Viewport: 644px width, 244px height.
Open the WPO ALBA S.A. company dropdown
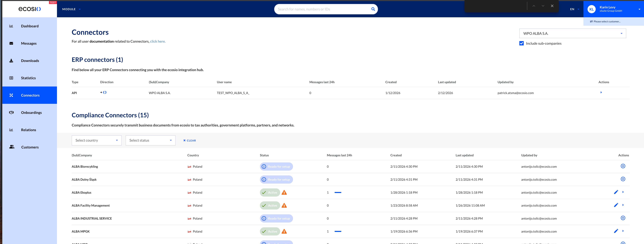pyautogui.click(x=573, y=33)
